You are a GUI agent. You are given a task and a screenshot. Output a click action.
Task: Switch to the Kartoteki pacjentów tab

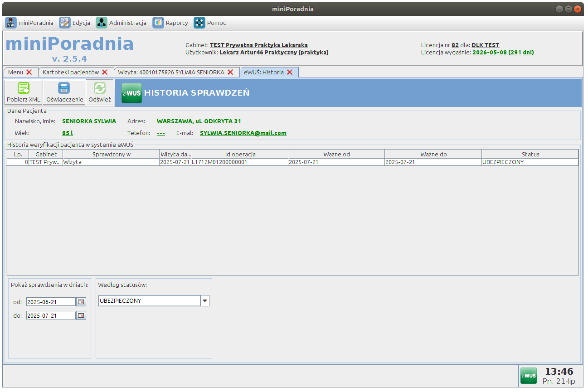[70, 72]
